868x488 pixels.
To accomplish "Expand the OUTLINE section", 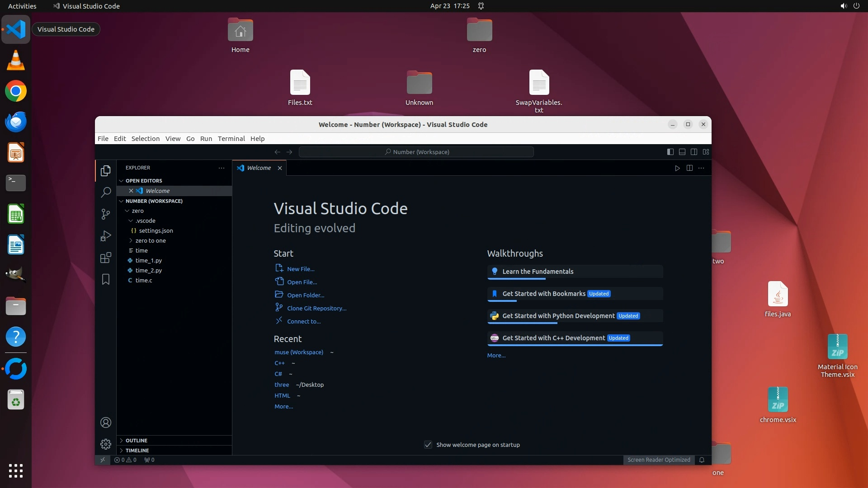I will (x=136, y=440).
